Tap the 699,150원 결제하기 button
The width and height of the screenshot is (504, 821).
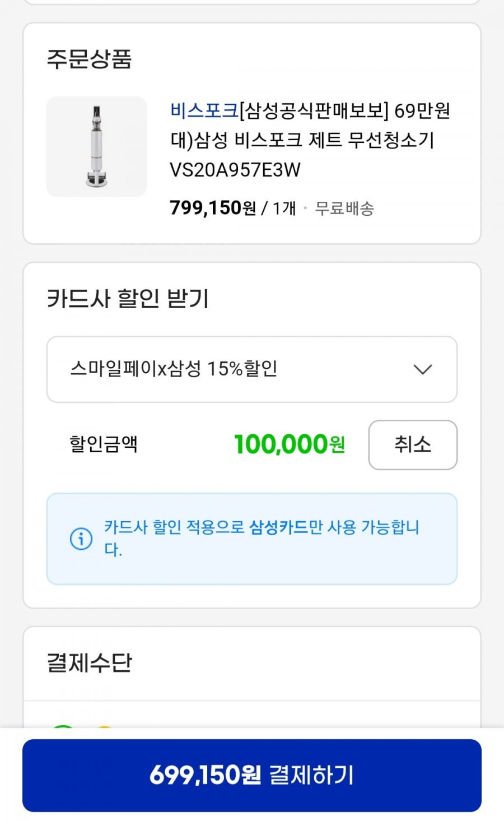pos(252,775)
